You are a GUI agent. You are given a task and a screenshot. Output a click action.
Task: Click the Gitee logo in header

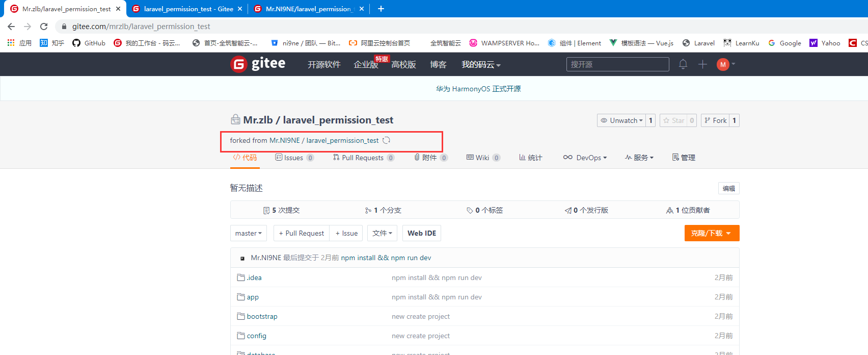(258, 64)
